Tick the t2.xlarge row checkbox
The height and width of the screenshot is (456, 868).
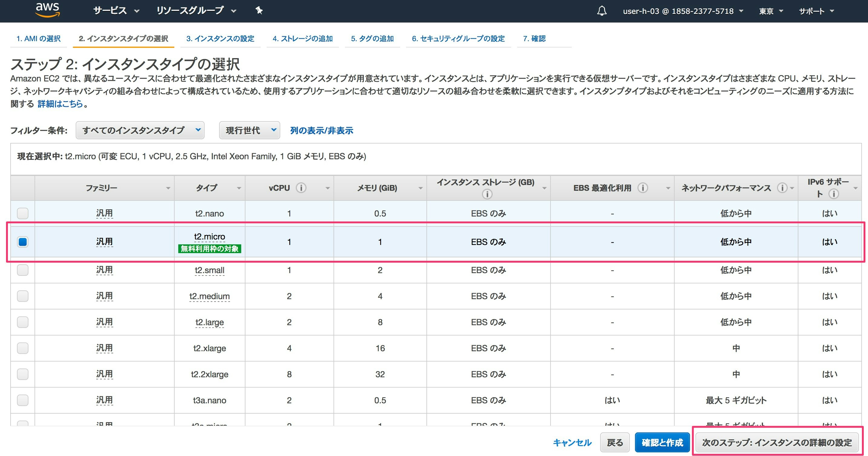tap(23, 348)
